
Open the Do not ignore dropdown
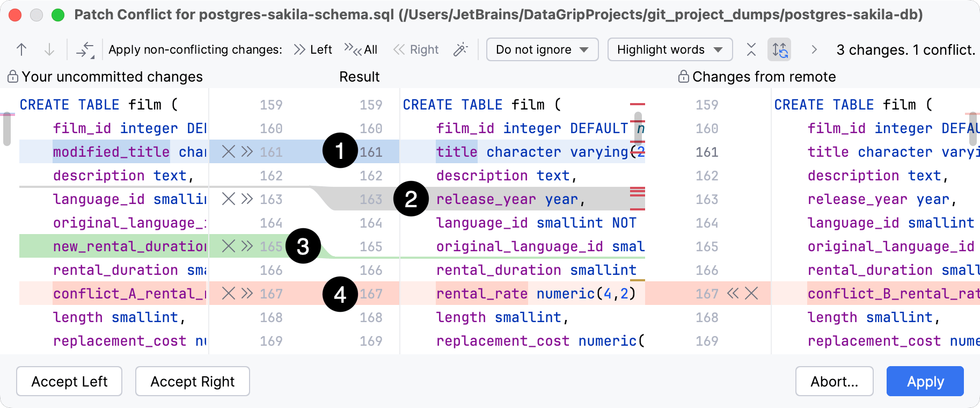542,50
